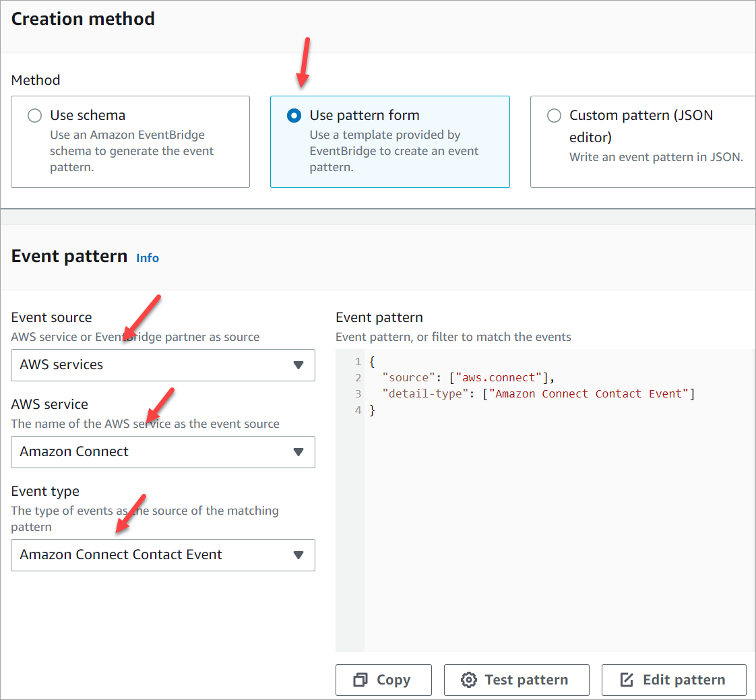The width and height of the screenshot is (756, 700).
Task: Click the Copy button below the pattern
Action: coord(383,680)
